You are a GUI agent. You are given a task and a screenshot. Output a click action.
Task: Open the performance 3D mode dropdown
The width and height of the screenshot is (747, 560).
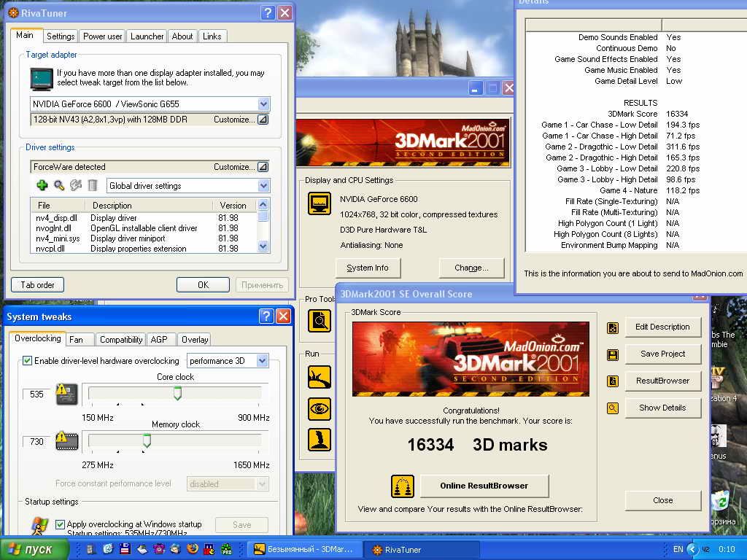coord(262,360)
